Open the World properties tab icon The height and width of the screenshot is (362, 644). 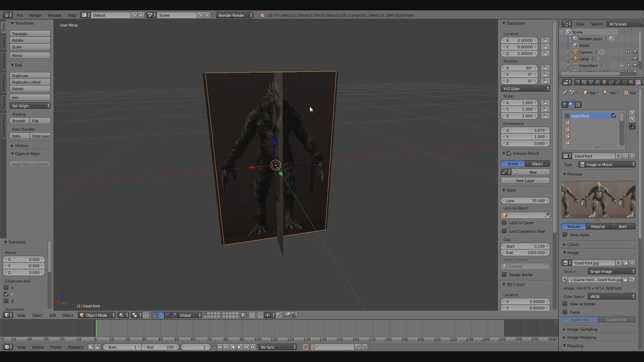pos(598,82)
